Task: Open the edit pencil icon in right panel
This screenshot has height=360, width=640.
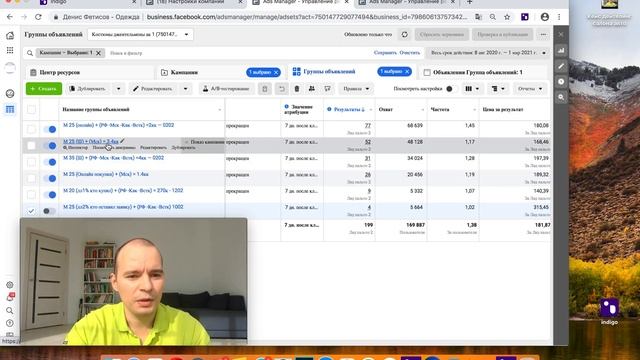Action: coord(561,66)
